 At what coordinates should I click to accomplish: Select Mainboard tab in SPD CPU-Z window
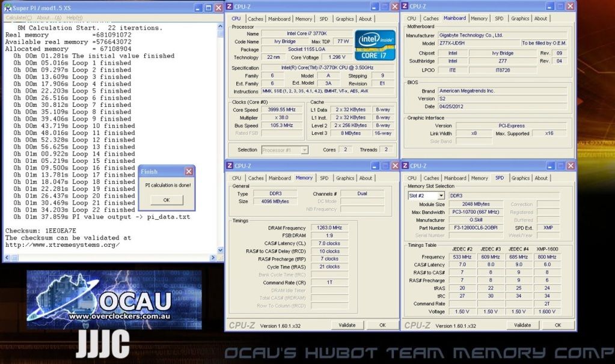click(455, 178)
